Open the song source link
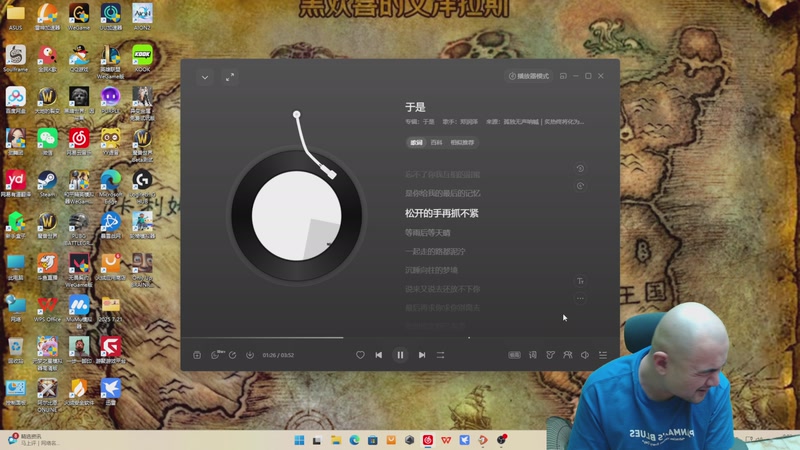 [544, 122]
